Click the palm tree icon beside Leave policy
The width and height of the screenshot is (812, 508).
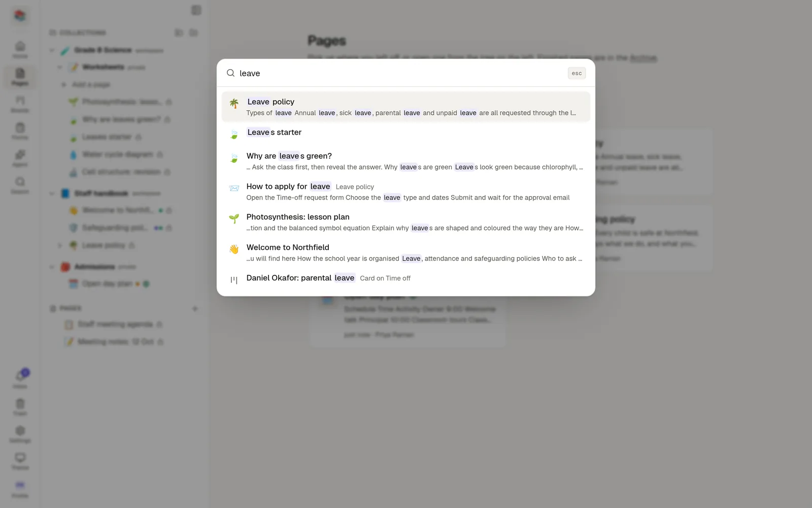(x=234, y=104)
